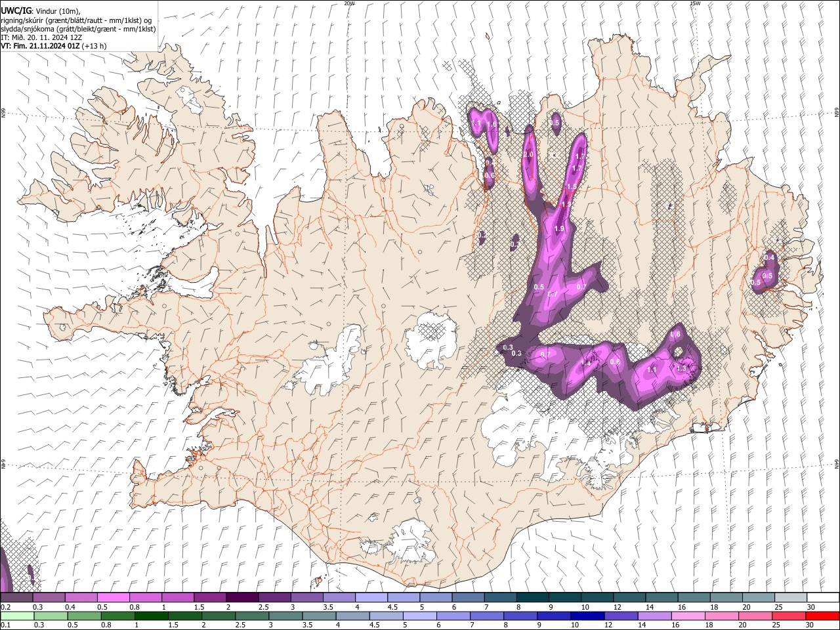Click the teal 12 snow-scale swatch
This screenshot has height=630, width=840.
pyautogui.click(x=630, y=597)
